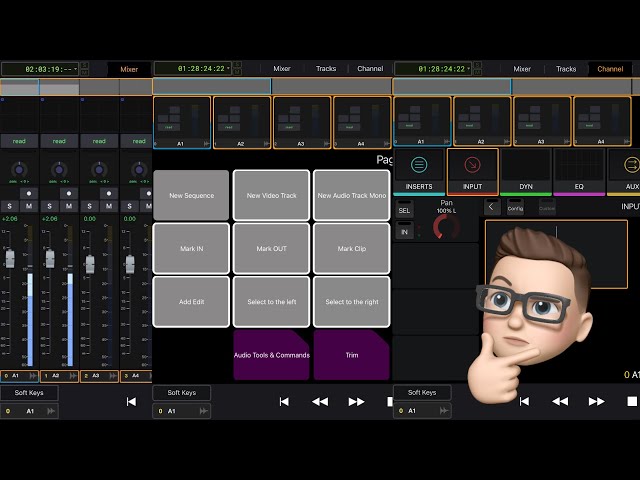Stop playback in channel view transport
The height and width of the screenshot is (480, 640).
point(632,401)
